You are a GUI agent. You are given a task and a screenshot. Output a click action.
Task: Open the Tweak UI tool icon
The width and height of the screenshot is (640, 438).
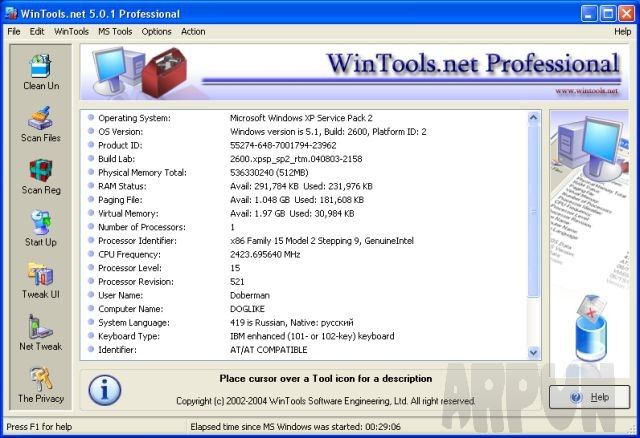click(x=41, y=274)
